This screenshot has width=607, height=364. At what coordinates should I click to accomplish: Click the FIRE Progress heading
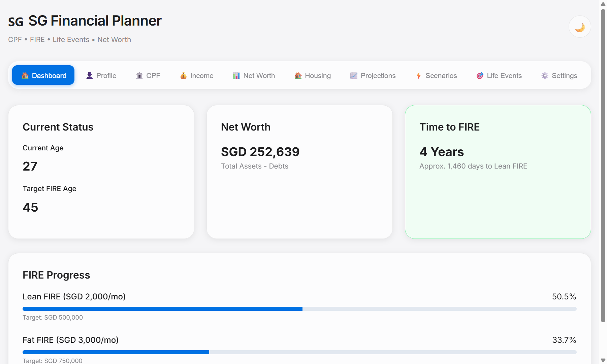pos(56,275)
